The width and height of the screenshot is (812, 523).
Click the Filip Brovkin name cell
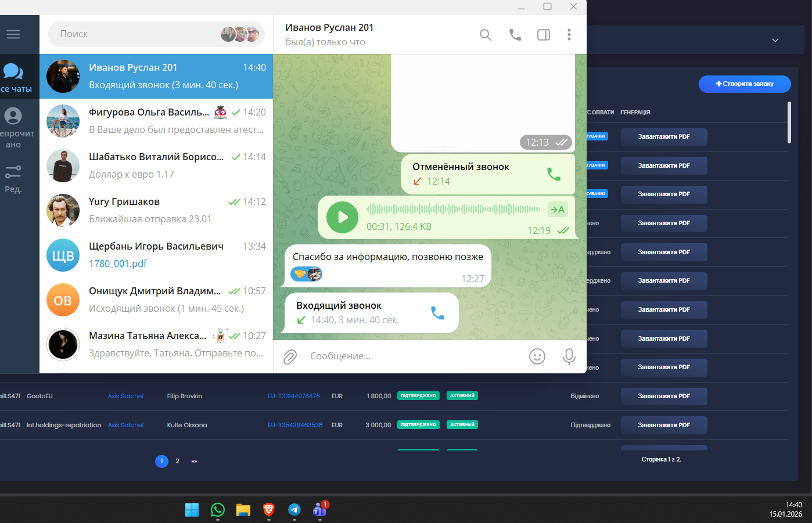coord(185,396)
